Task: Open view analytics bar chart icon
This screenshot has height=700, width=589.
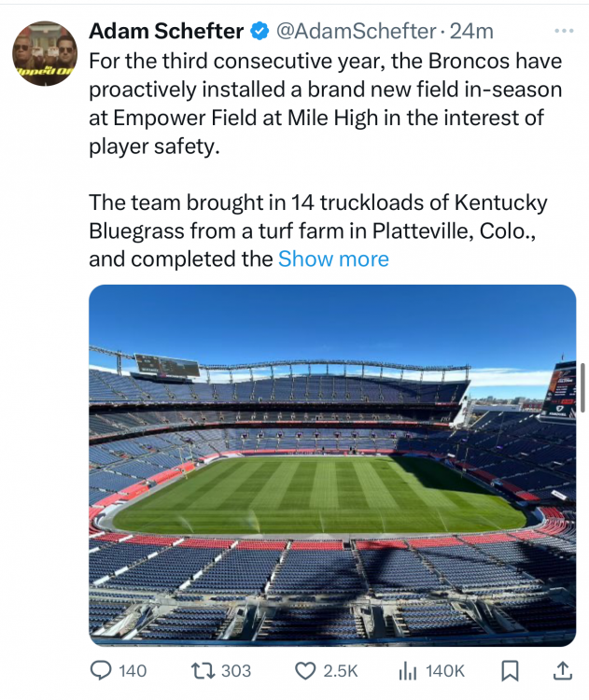Action: coord(407,670)
